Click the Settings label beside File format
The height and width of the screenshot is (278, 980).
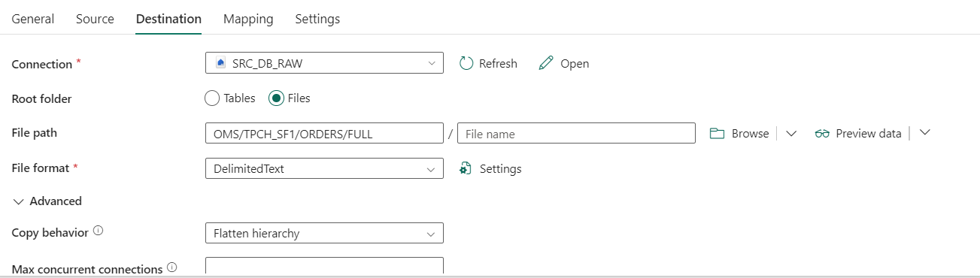(501, 169)
